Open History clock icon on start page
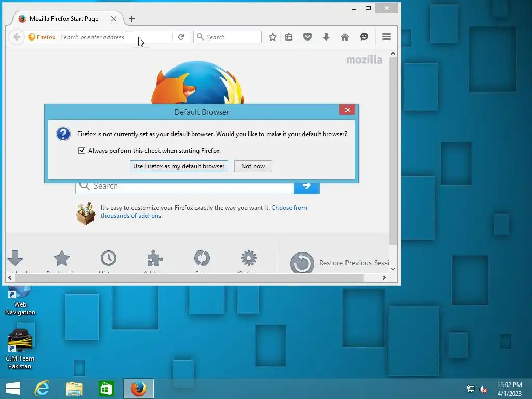The width and height of the screenshot is (532, 399). [109, 259]
